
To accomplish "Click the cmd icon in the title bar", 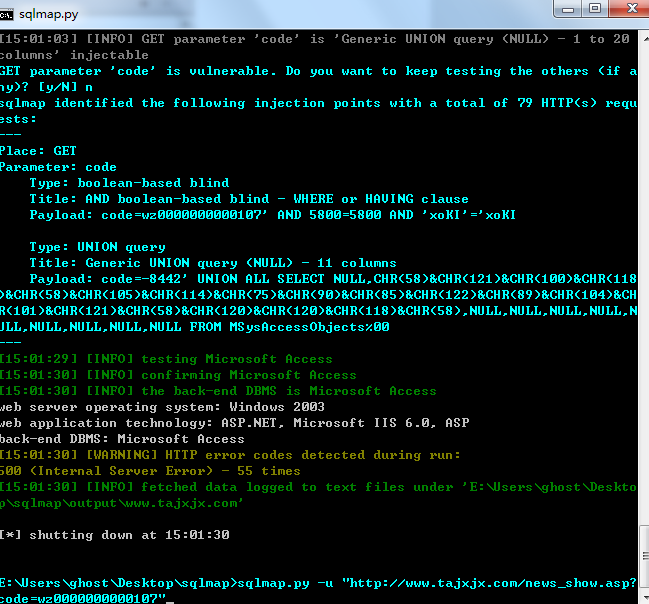I will tap(6, 15).
